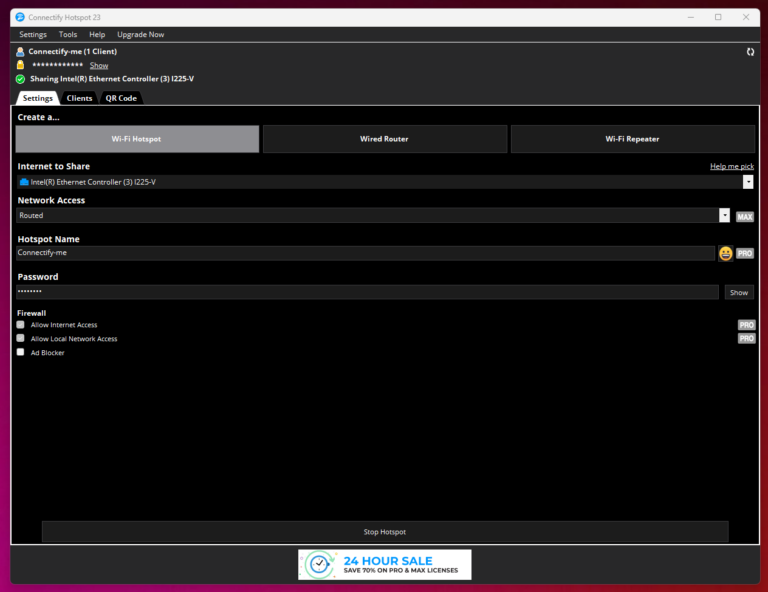Click the Hotspot Name text field

365,254
